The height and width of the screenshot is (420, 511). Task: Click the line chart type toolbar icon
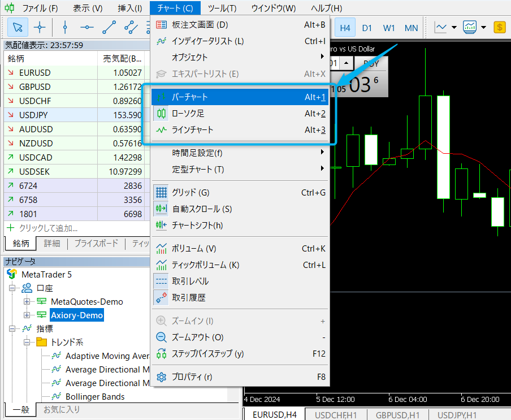point(440,27)
